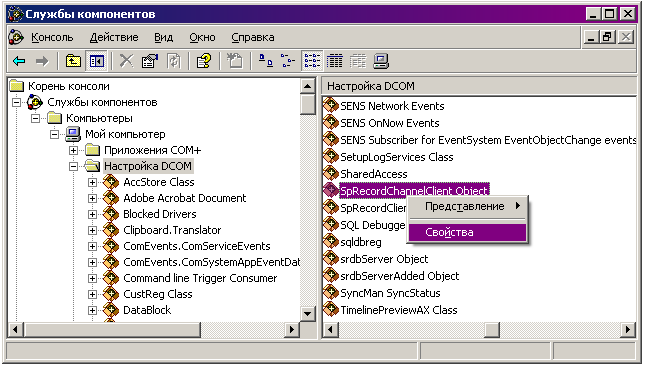Click the right pane horizontal scrollbar thumb

click(x=492, y=329)
